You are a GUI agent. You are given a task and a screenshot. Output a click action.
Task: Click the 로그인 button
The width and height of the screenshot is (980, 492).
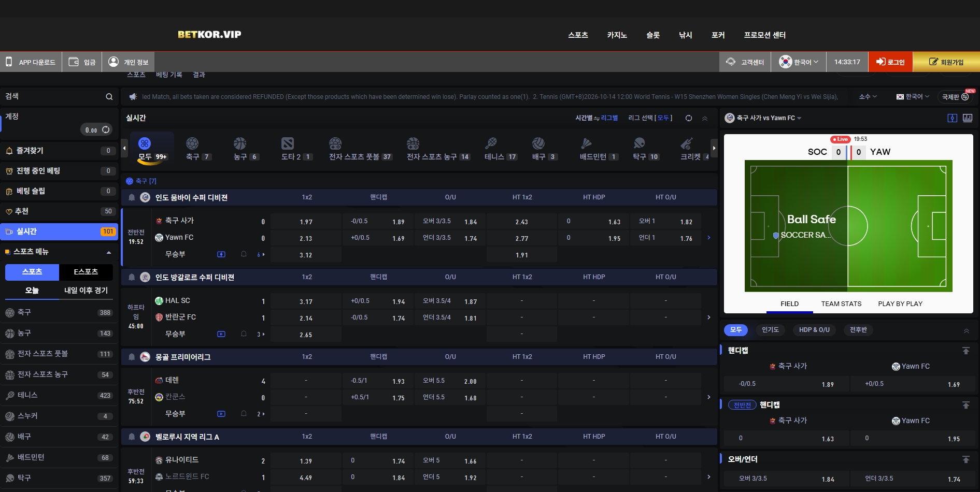890,62
